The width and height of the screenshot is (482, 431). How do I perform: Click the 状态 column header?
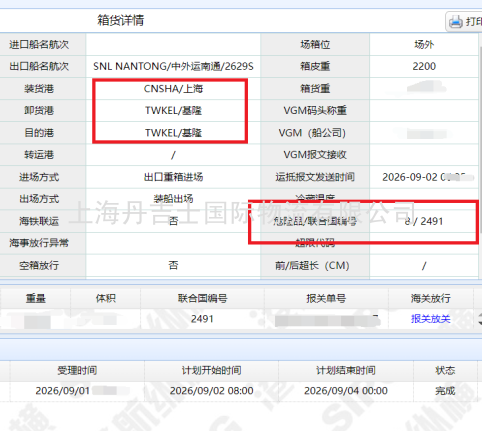(x=445, y=370)
